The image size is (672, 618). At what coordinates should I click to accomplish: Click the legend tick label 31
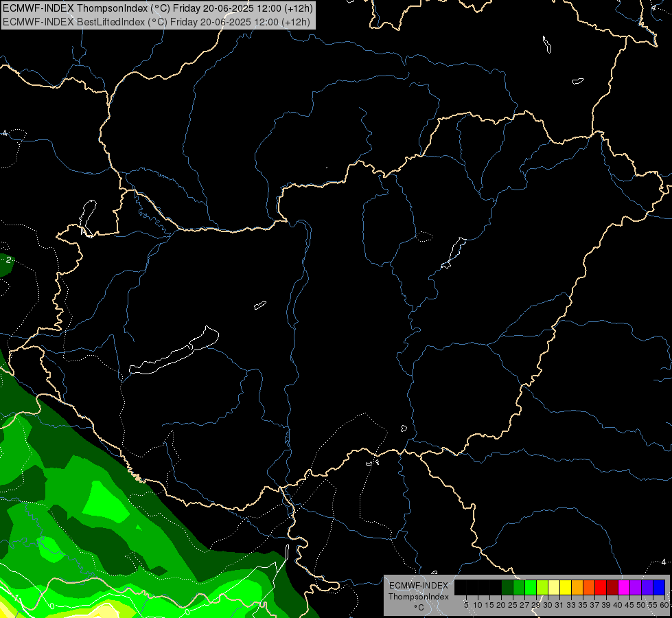(x=559, y=605)
